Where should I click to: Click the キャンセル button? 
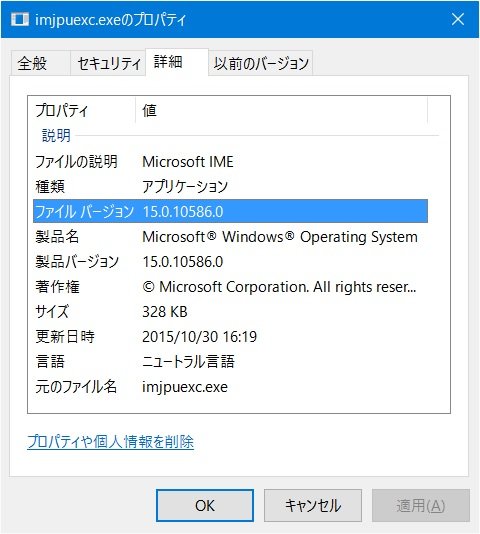(x=313, y=505)
